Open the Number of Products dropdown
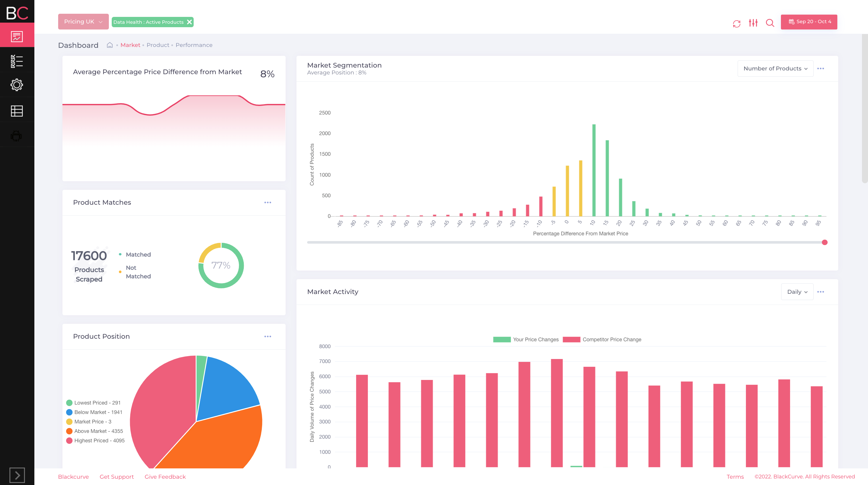This screenshot has height=485, width=868. click(x=775, y=68)
